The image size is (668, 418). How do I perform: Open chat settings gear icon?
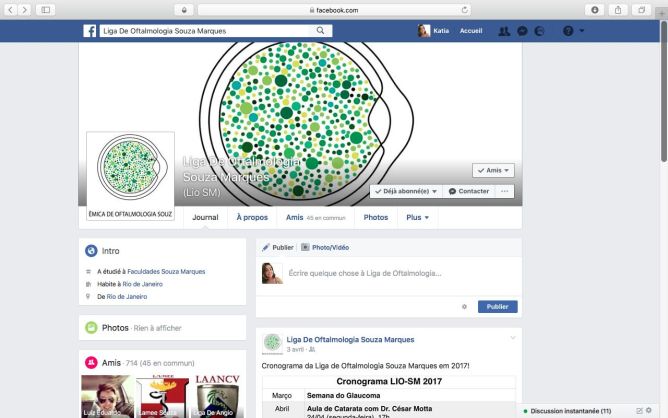point(649,410)
